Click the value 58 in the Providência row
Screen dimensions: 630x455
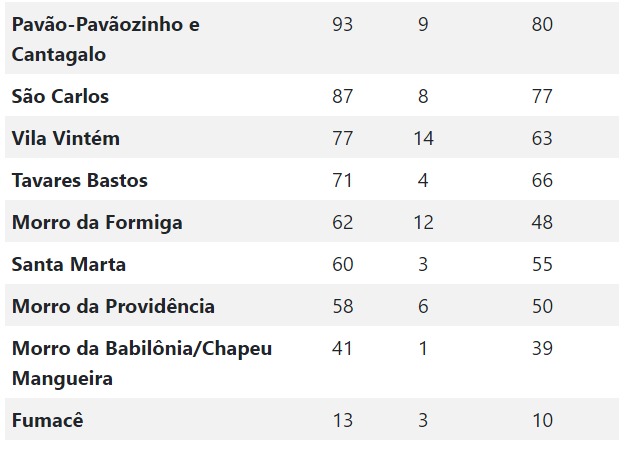[343, 307]
